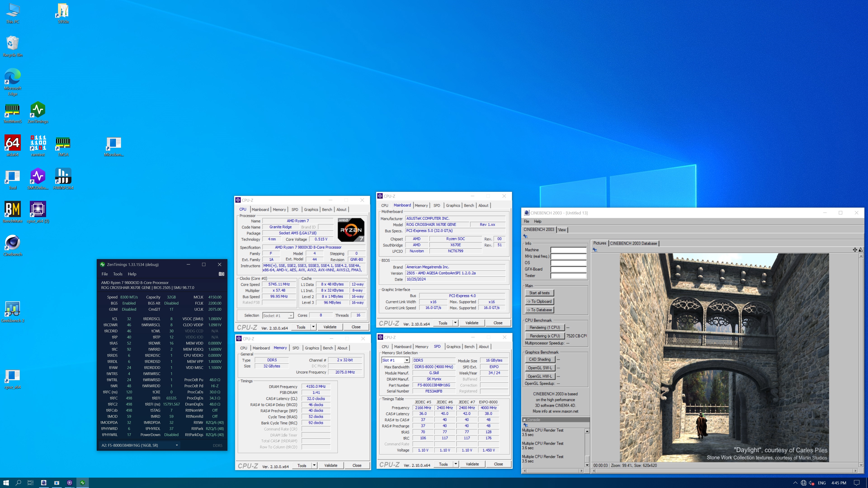Open taskbar search magnifier
This screenshot has width=868, height=488.
[x=19, y=483]
